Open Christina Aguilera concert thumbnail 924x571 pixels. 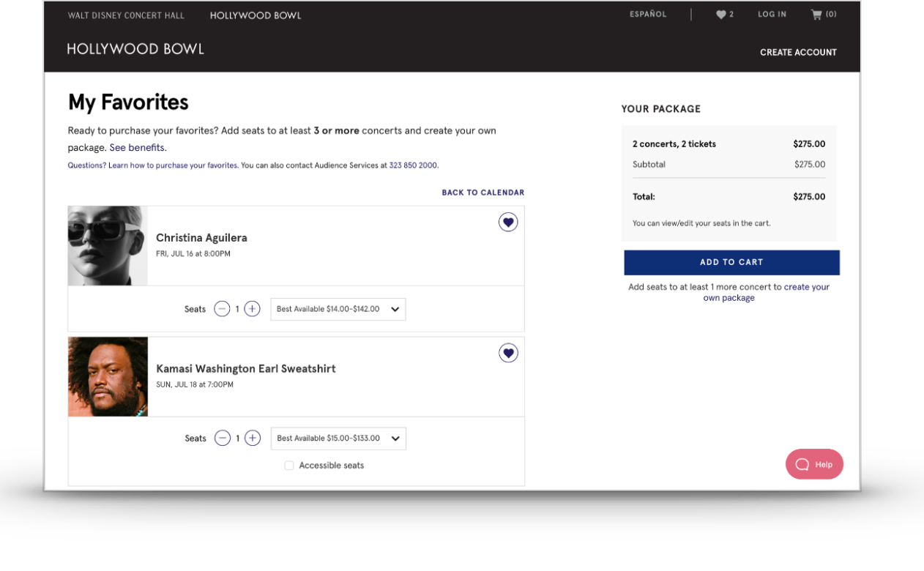point(108,246)
